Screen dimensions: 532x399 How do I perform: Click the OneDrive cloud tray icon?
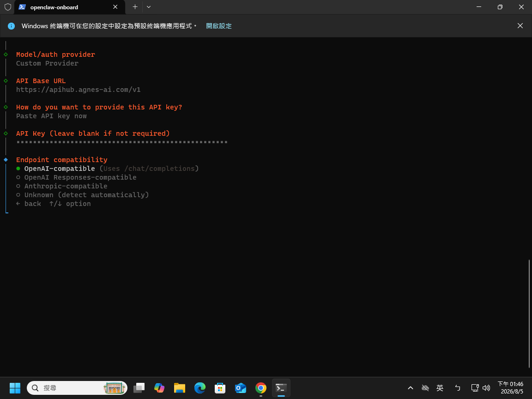pos(425,388)
